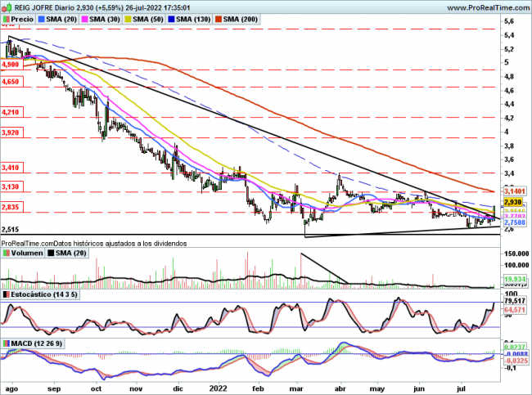
Task: Click the candlestick icon beside Precio
Action: coord(7,20)
